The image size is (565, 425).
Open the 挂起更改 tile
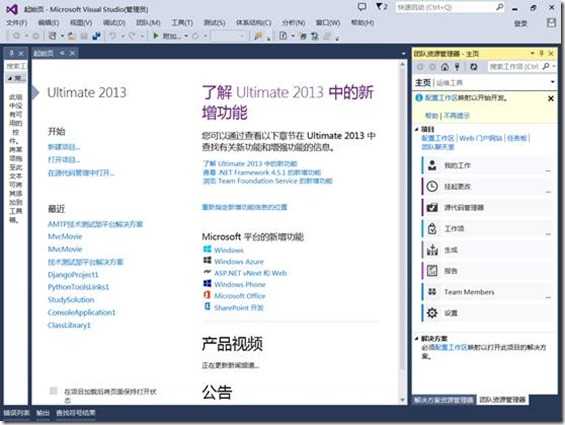(486, 186)
